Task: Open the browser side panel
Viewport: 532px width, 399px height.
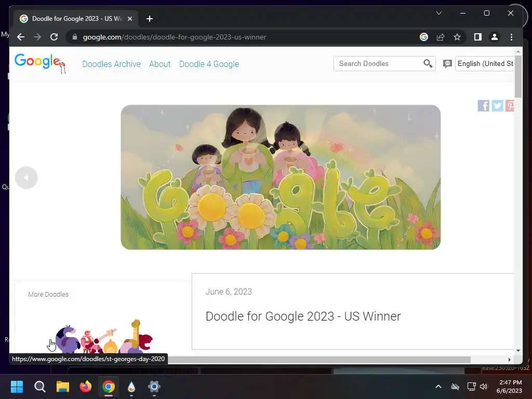Action: (x=478, y=37)
